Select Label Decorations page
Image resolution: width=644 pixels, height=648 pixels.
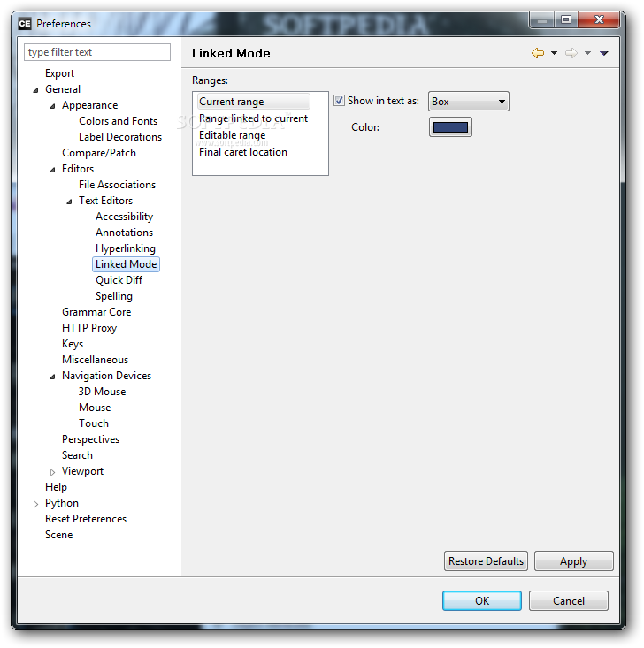click(x=120, y=137)
